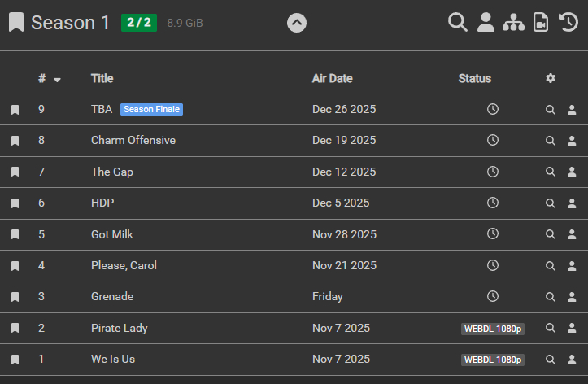Search automatically for episode Pirate Lady
This screenshot has height=384, width=588.
(x=551, y=328)
